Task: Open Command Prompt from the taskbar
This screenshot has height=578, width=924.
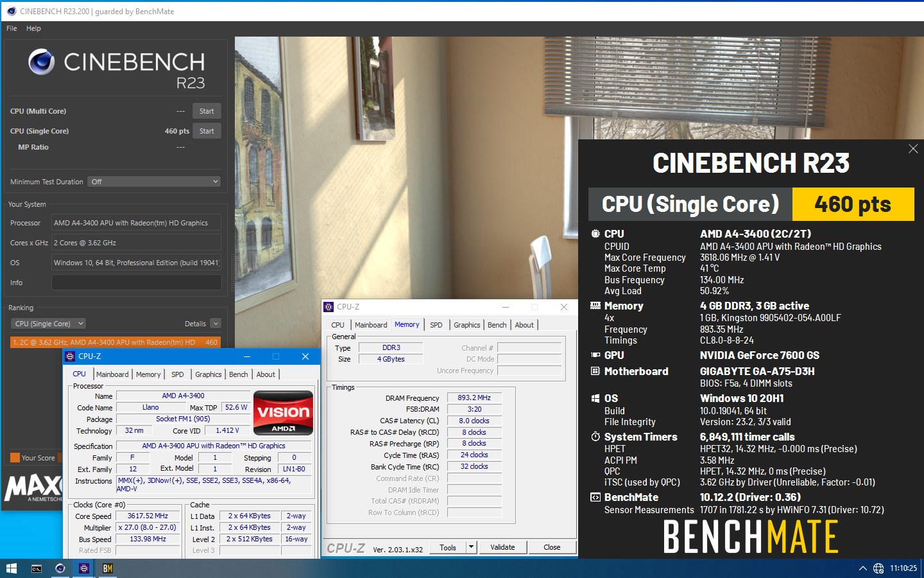Action: pyautogui.click(x=37, y=568)
